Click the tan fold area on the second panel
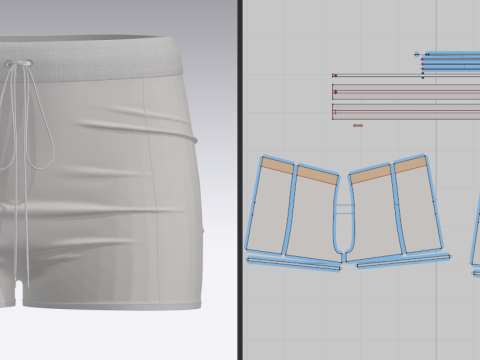The height and width of the screenshot is (360, 480). tap(317, 175)
